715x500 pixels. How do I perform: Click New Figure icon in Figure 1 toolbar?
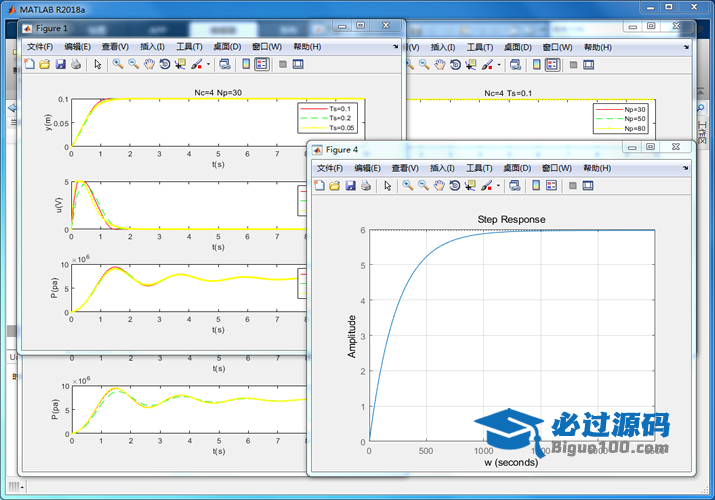point(30,64)
